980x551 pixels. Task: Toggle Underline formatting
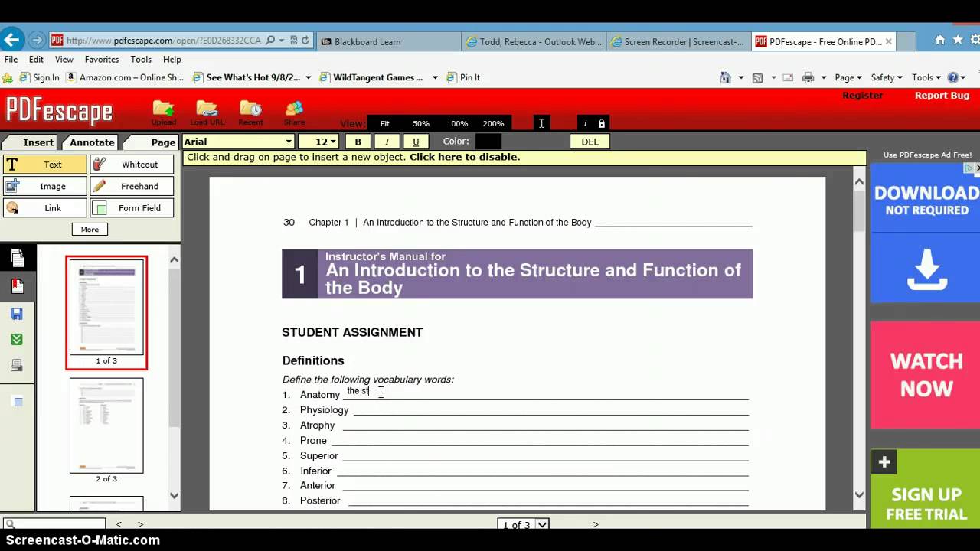coord(416,142)
